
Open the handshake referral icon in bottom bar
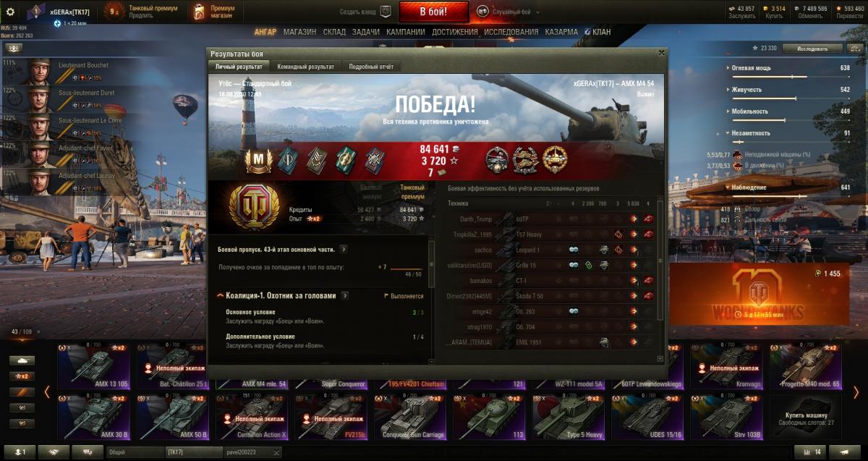54,452
